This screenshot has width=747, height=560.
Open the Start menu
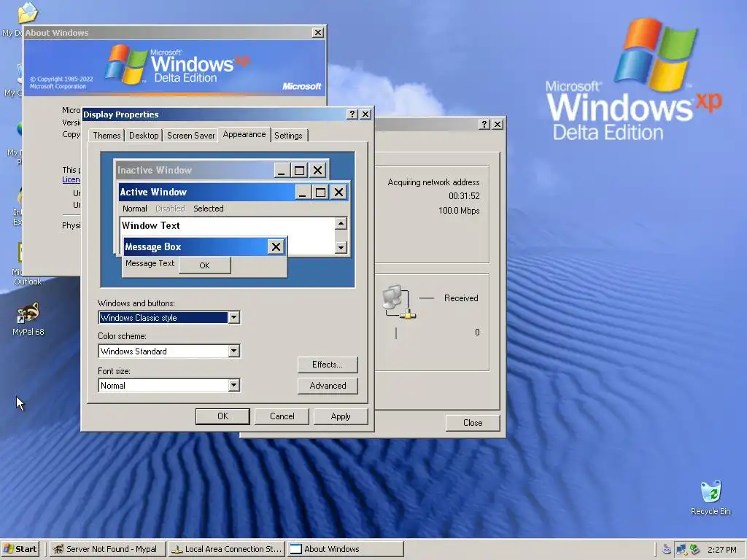20,549
